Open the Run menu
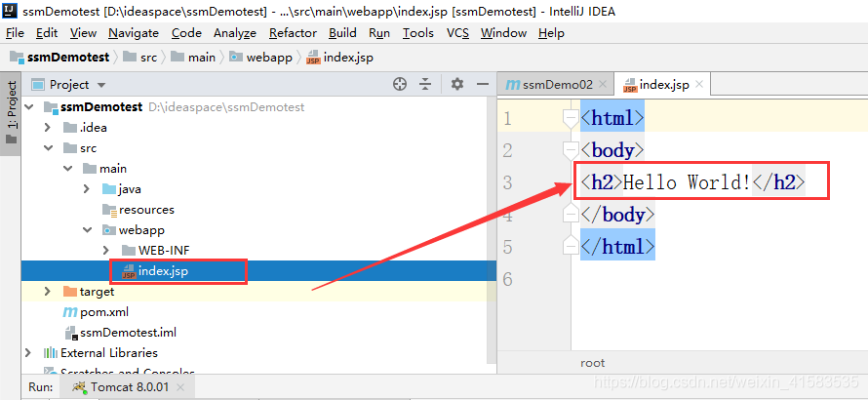The image size is (868, 400). (379, 33)
